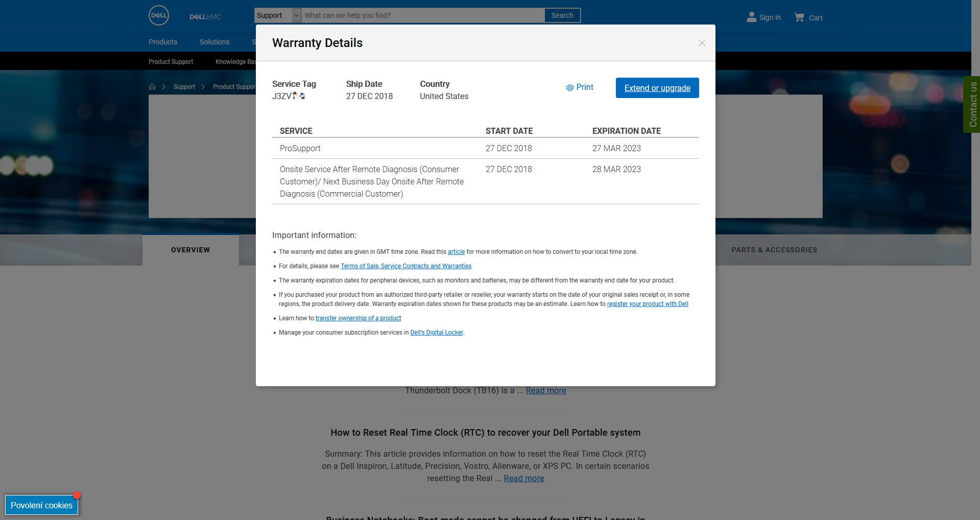Viewport: 980px width, 520px height.
Task: Click the Dell logo icon
Action: (x=159, y=15)
